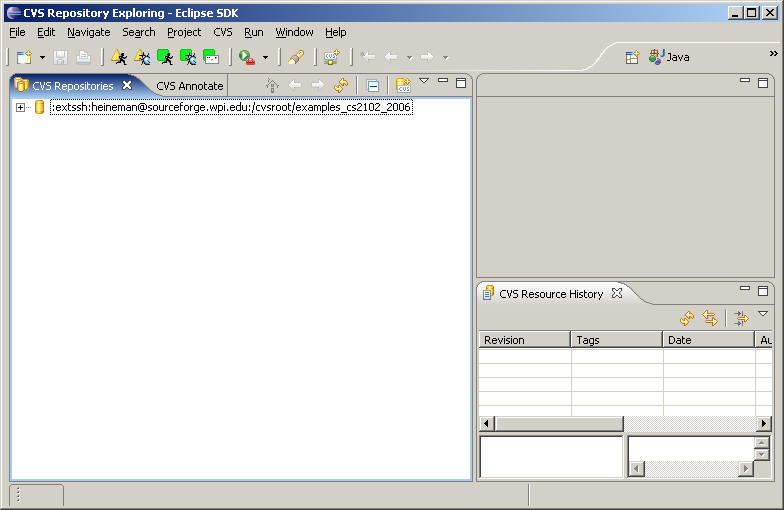The width and height of the screenshot is (784, 510).
Task: Open the Back history dropdown arrow
Action: (x=410, y=58)
